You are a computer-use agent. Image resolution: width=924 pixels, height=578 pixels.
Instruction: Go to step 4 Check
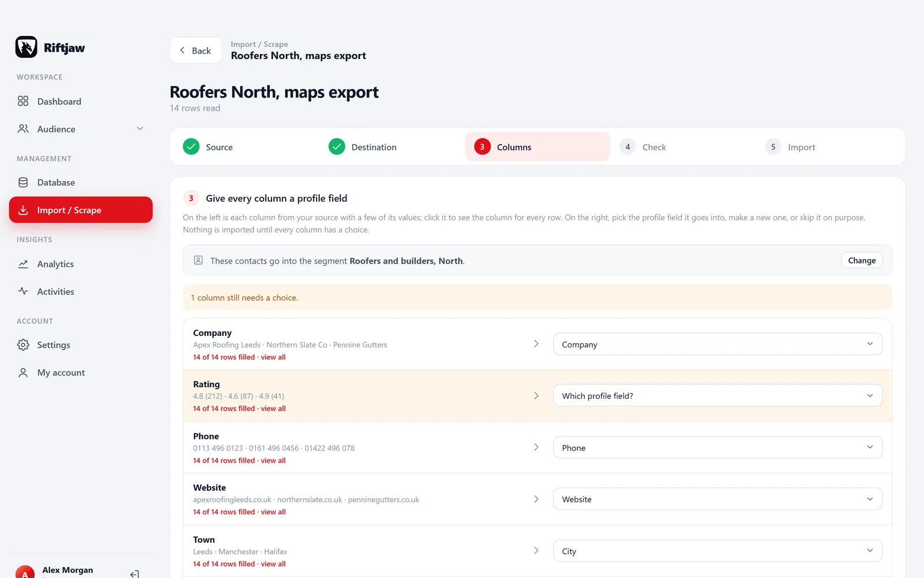pyautogui.click(x=683, y=147)
